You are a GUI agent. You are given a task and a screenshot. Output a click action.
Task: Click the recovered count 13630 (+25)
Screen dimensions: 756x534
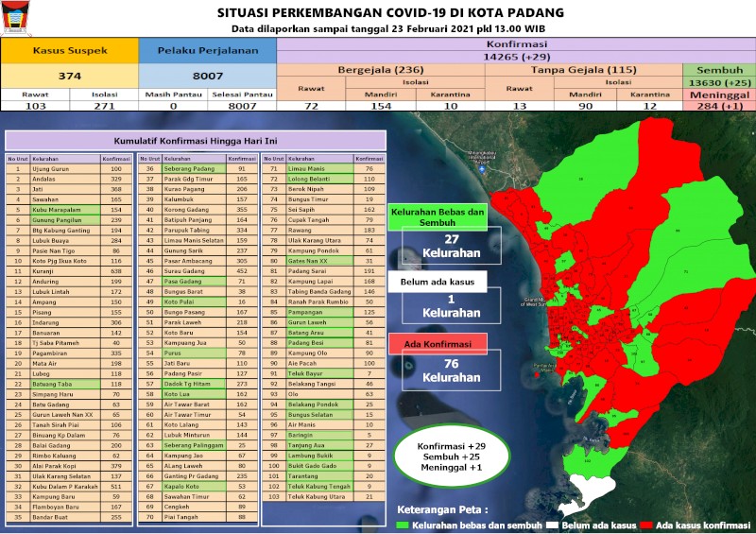(719, 82)
